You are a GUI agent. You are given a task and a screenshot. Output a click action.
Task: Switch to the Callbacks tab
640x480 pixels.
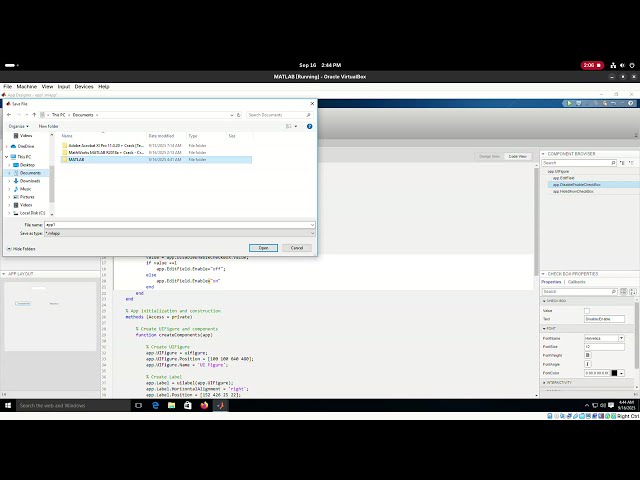click(x=577, y=282)
